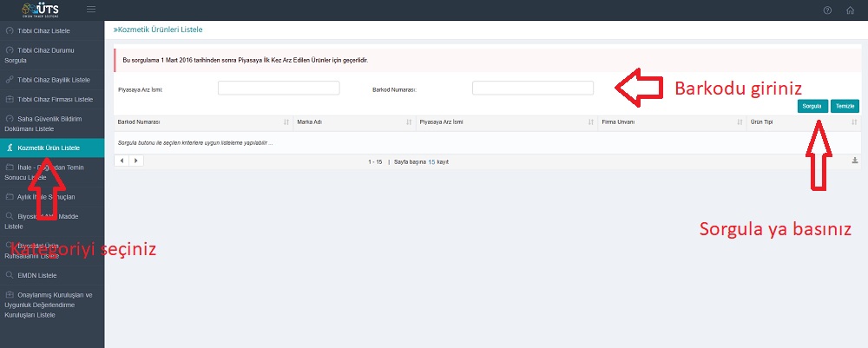Sort the Marka Adı column
Viewport: 868px width, 348px height.
pyautogui.click(x=409, y=122)
